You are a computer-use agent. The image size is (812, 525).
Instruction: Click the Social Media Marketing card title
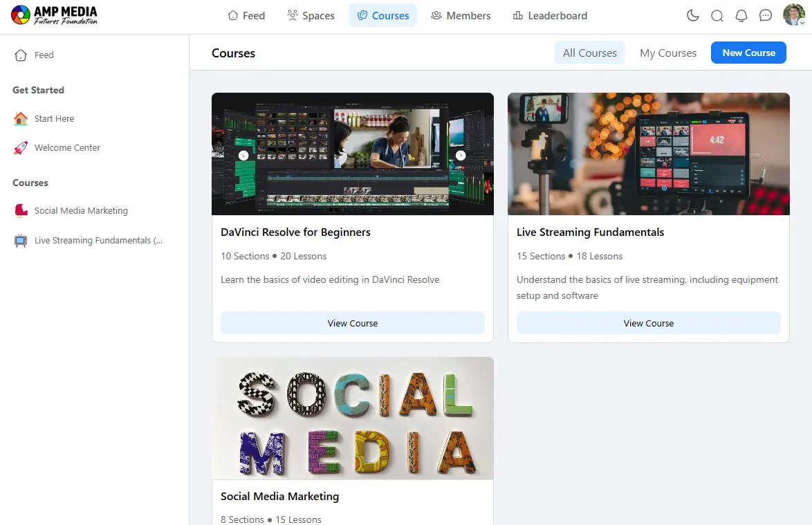coord(279,497)
